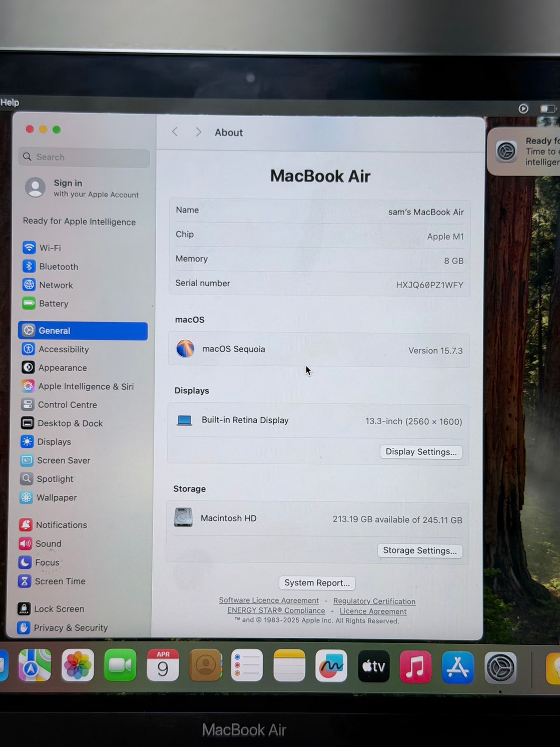The width and height of the screenshot is (560, 747).
Task: Go forward with the right chevron
Action: click(198, 132)
